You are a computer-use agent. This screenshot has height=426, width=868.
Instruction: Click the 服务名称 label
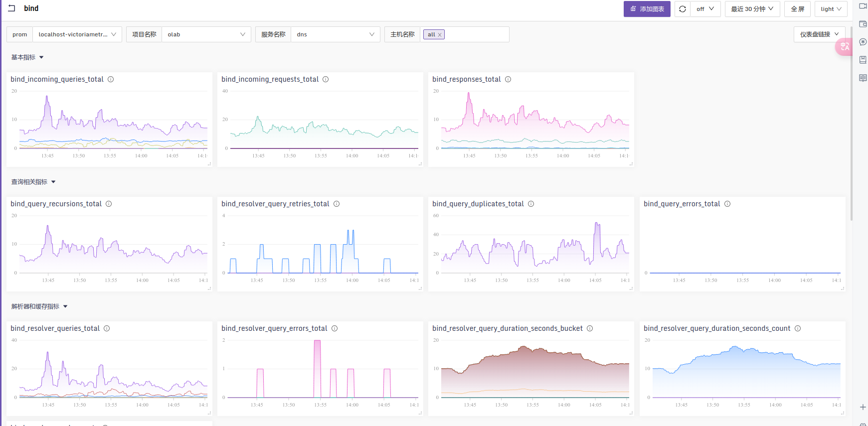[273, 34]
